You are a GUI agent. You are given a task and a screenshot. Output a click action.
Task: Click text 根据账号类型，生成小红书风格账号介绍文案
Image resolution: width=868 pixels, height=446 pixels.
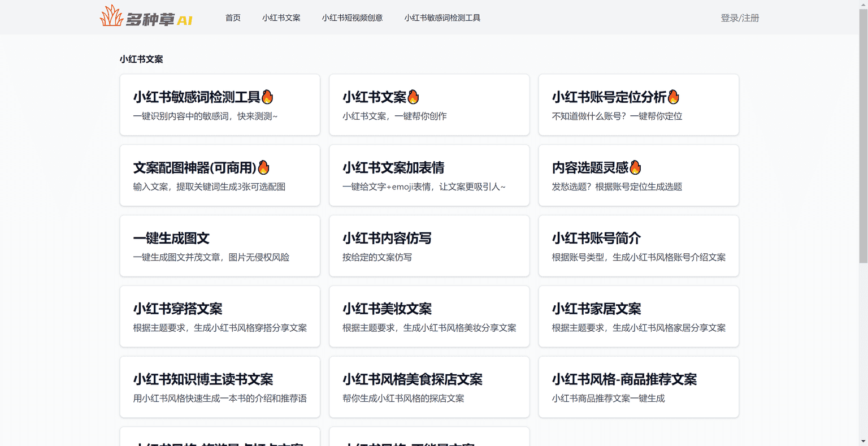coord(639,257)
